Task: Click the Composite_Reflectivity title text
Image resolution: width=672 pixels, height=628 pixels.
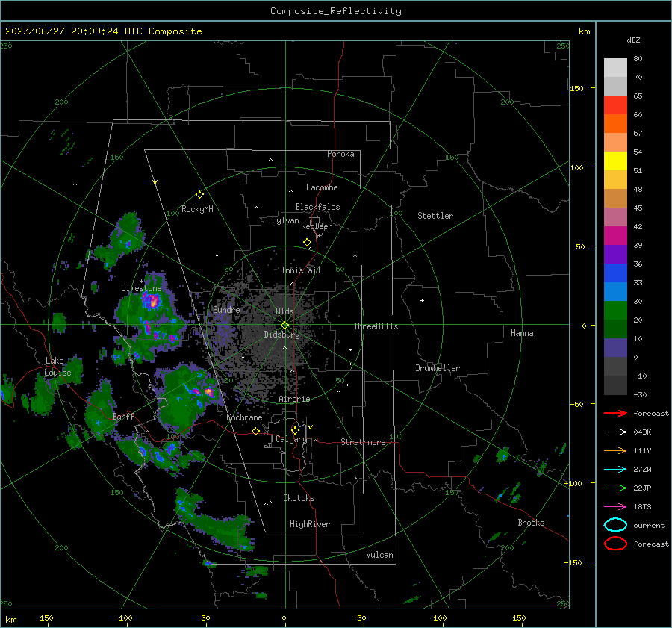Action: pyautogui.click(x=336, y=11)
